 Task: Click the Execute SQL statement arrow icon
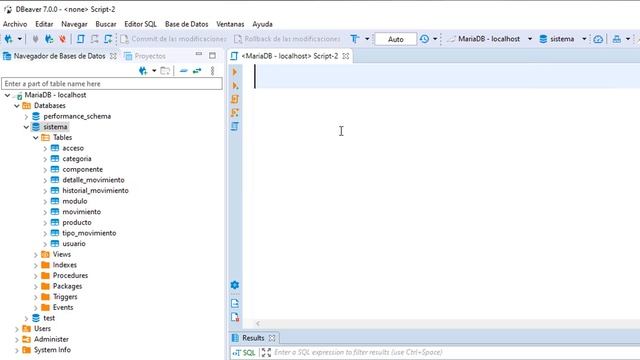tap(235, 72)
